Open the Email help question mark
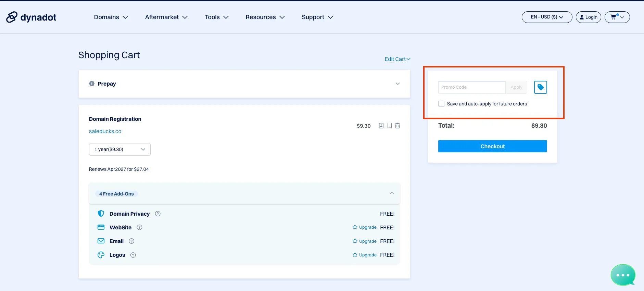The height and width of the screenshot is (291, 644). (131, 241)
